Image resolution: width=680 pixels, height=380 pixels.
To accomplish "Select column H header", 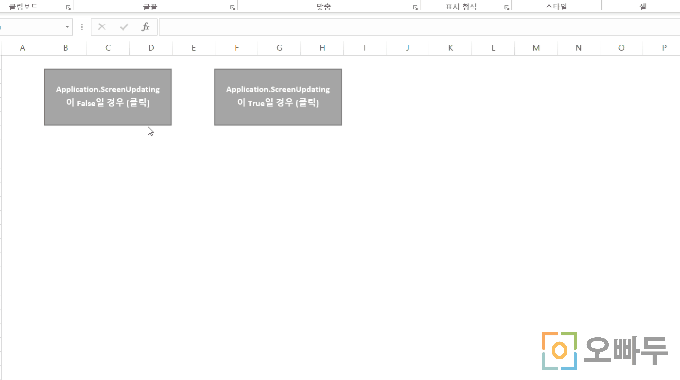I will click(x=322, y=48).
